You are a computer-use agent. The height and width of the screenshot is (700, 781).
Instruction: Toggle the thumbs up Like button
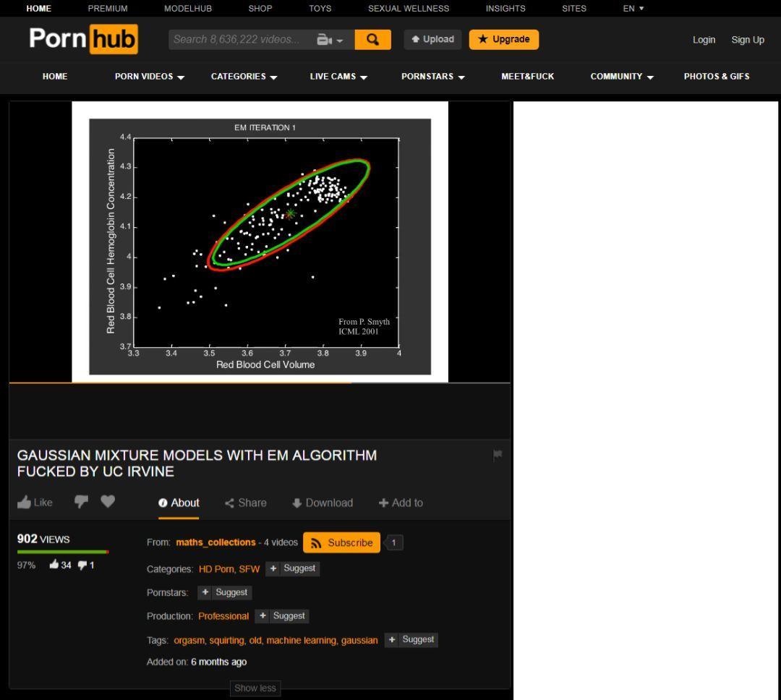coord(35,502)
